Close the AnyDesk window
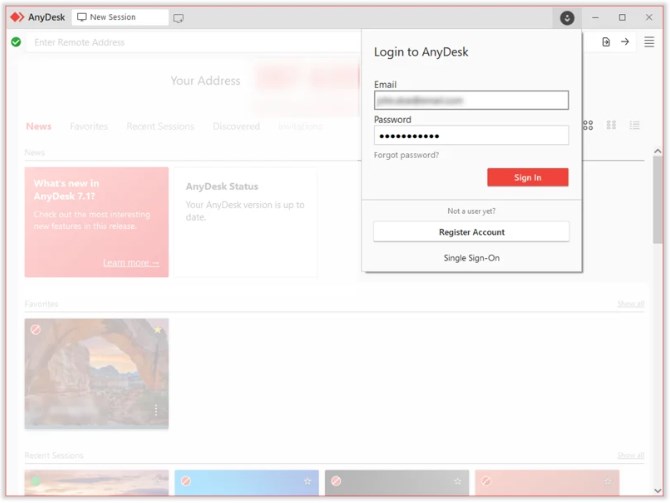 click(649, 18)
